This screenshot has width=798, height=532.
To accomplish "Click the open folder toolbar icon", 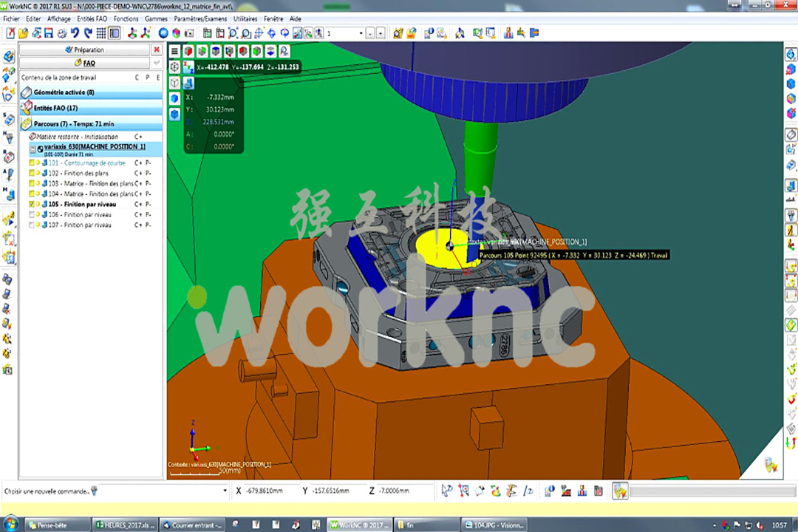I will pos(24,33).
